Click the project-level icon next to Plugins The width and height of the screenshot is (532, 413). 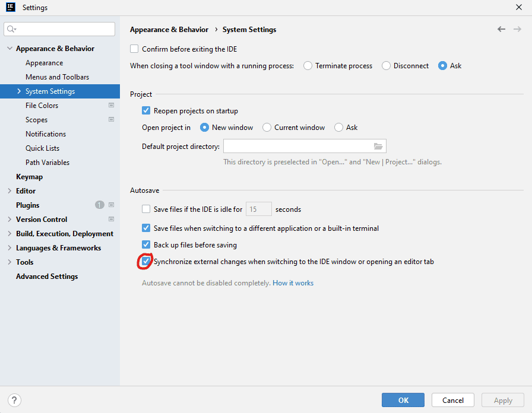point(111,205)
